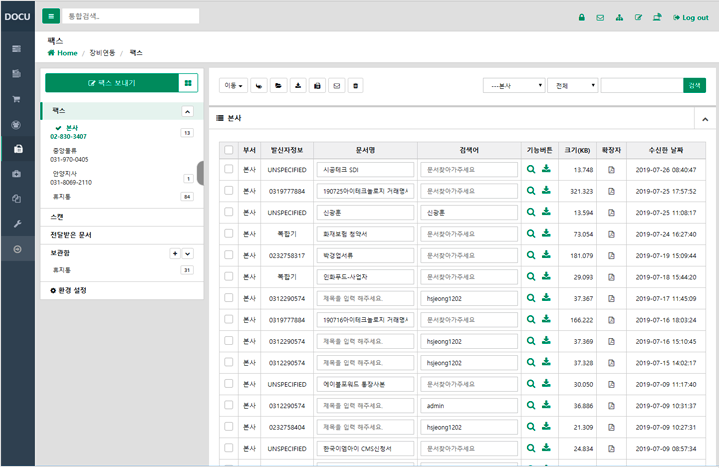Sort by 수신한 날짜 column header
This screenshot has width=719, height=470.
[x=666, y=150]
